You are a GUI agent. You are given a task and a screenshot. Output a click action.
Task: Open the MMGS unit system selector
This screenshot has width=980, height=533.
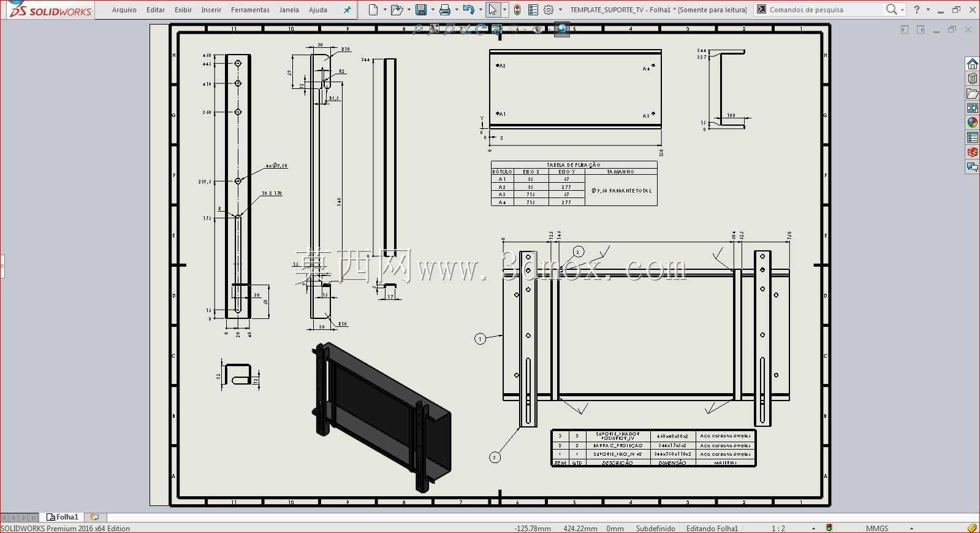pos(877,528)
